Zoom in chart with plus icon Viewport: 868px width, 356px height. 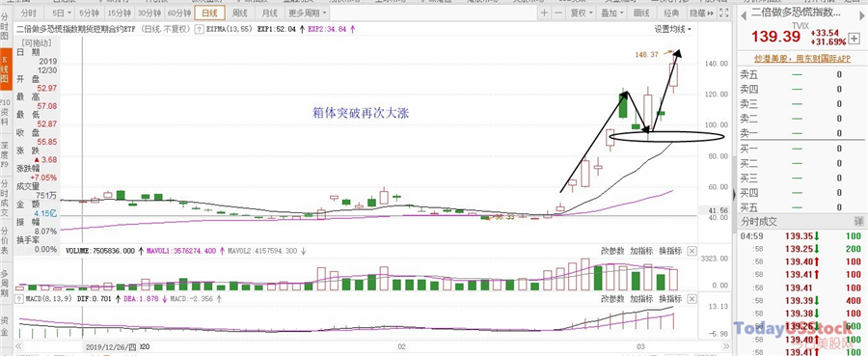(545, 13)
